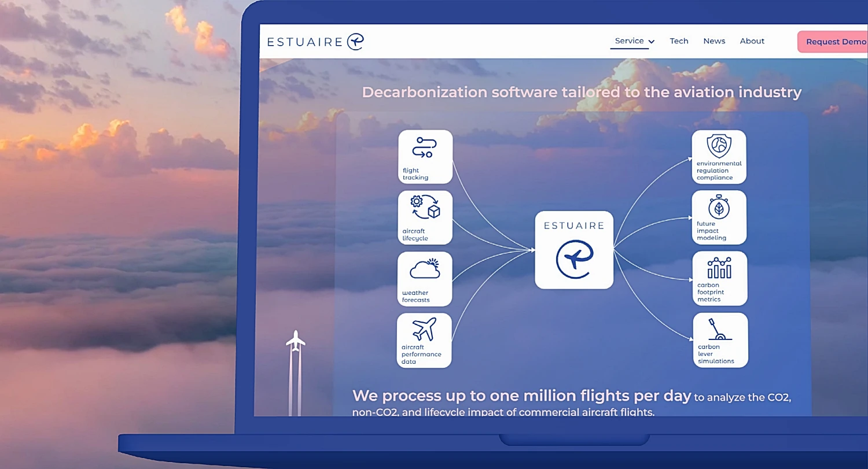The image size is (868, 469).
Task: Visit the About page
Action: coord(752,41)
